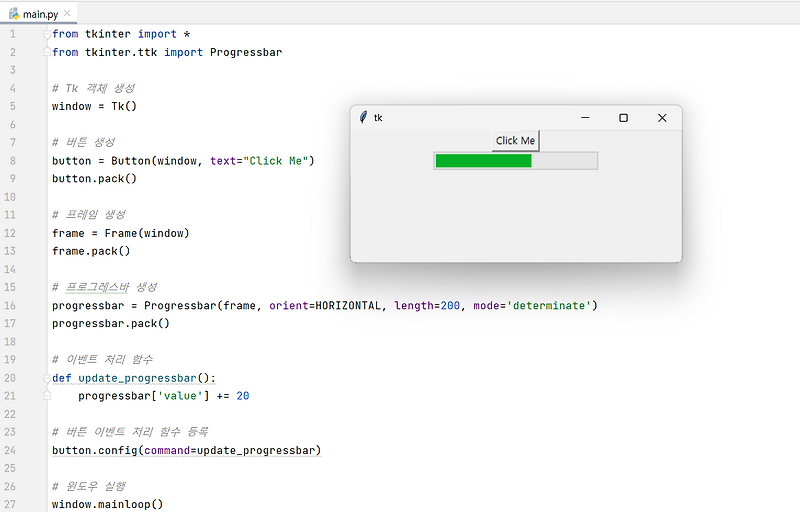Click the "tk" title text of the window

pyautogui.click(x=378, y=118)
